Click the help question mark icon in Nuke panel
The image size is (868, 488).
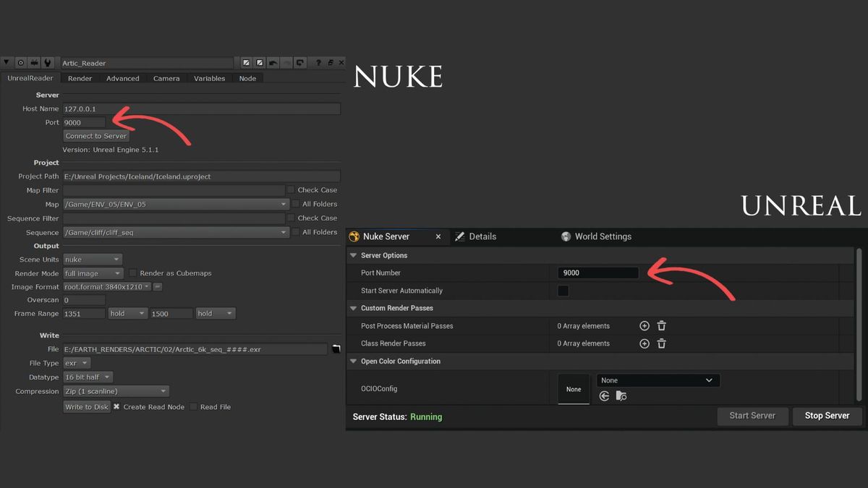318,63
